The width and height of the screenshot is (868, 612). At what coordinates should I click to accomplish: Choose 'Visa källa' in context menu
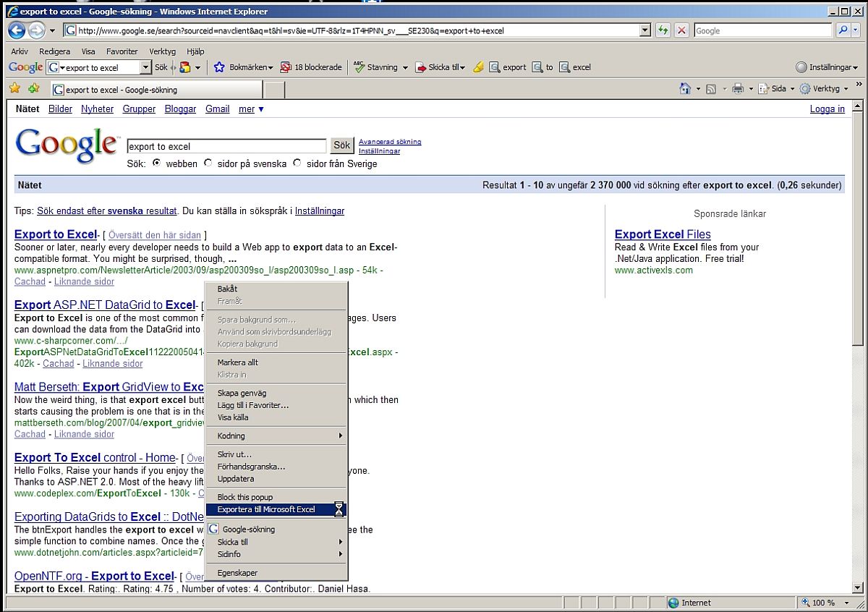276,417
